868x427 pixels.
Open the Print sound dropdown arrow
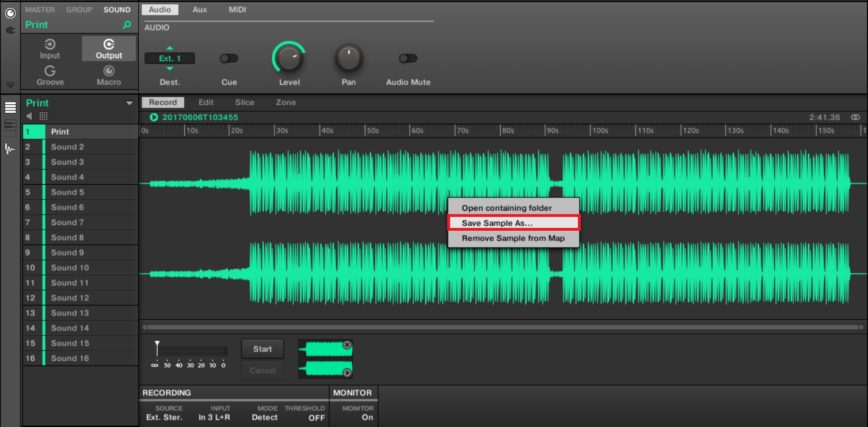129,102
